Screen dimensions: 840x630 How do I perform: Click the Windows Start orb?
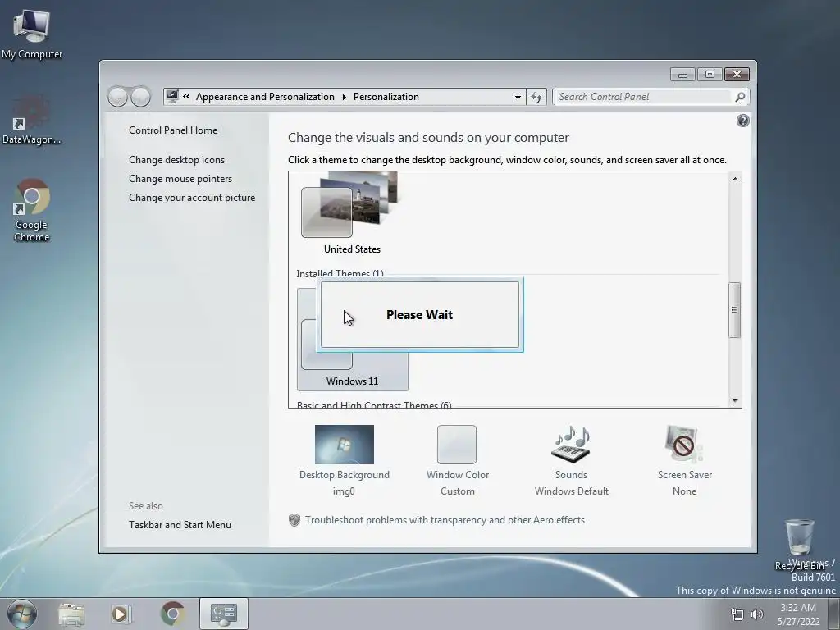point(21,614)
